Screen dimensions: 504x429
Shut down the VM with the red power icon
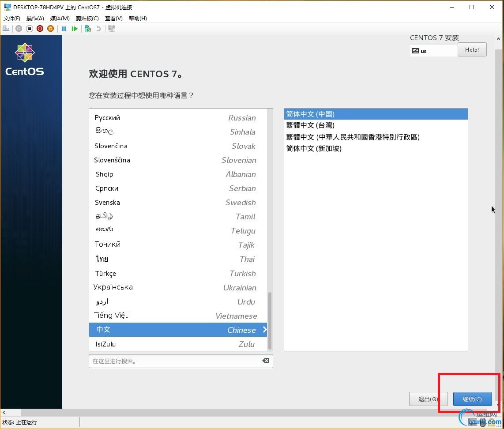coord(40,29)
